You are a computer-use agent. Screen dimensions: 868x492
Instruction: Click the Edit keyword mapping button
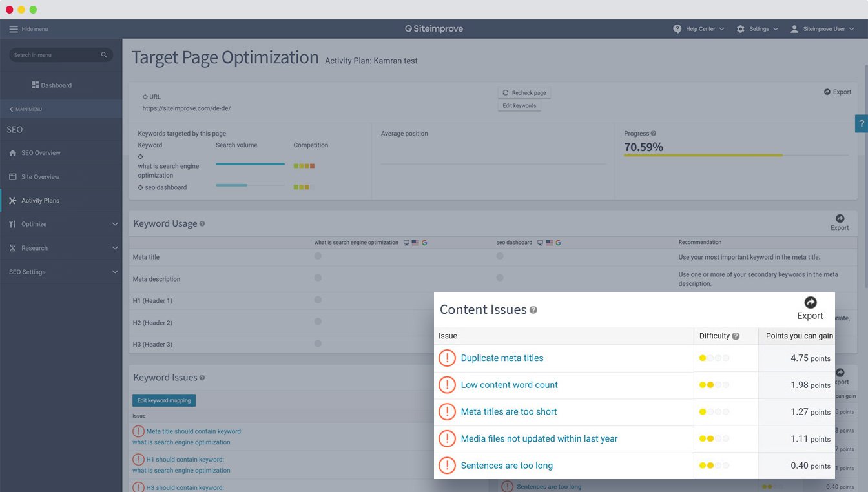coord(164,400)
